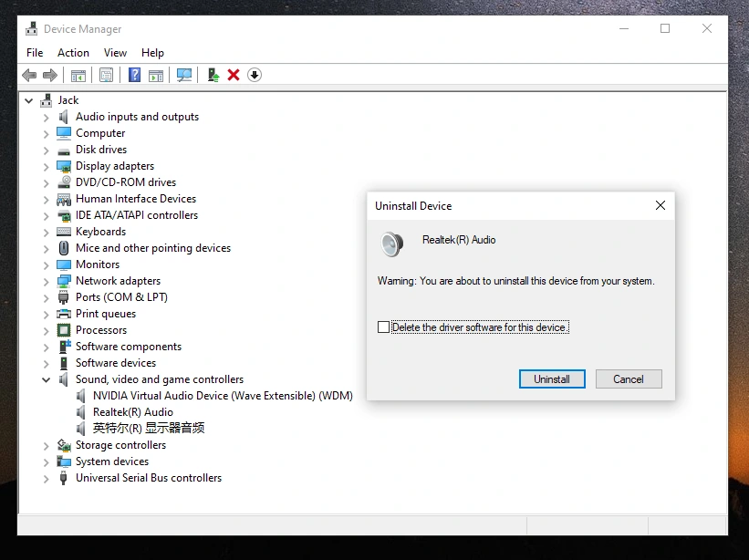Select the Network adapters label

coord(118,281)
